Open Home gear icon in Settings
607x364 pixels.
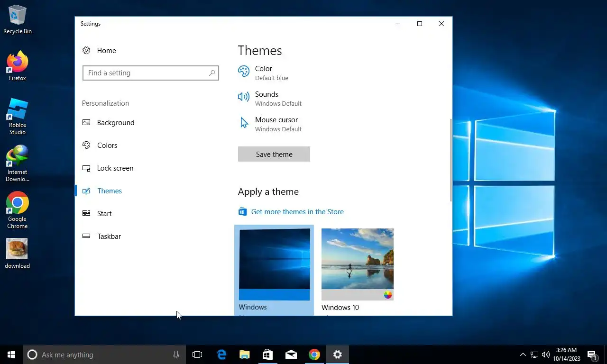[86, 50]
